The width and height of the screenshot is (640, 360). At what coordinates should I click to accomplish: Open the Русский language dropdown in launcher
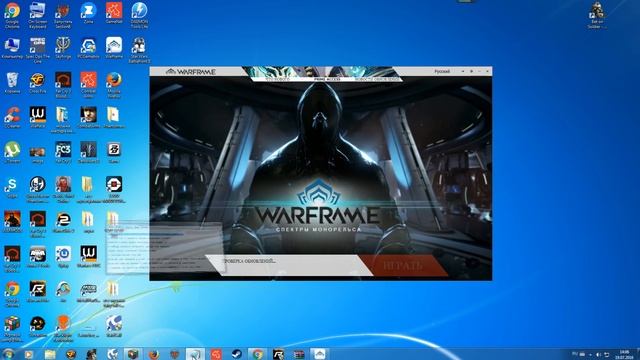(x=442, y=71)
